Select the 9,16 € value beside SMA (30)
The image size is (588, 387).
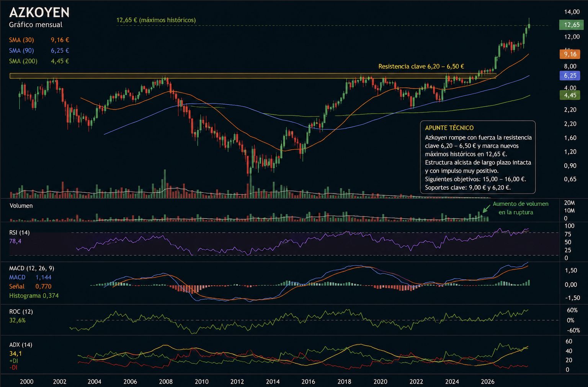pyautogui.click(x=60, y=40)
